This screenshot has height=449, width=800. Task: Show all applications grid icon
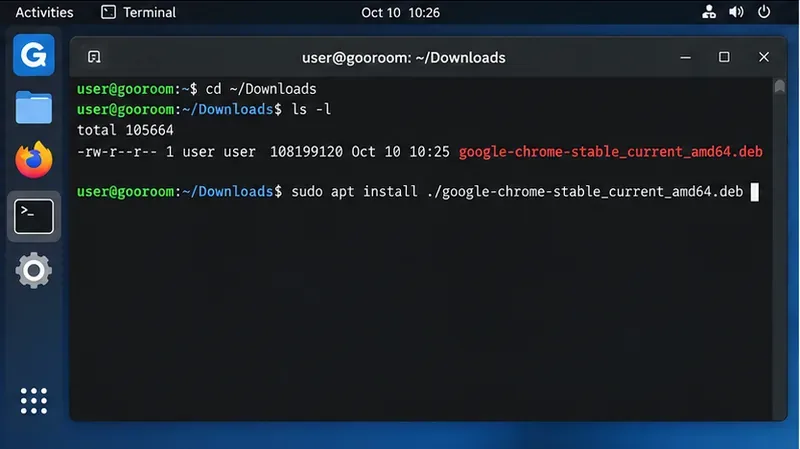pyautogui.click(x=34, y=401)
